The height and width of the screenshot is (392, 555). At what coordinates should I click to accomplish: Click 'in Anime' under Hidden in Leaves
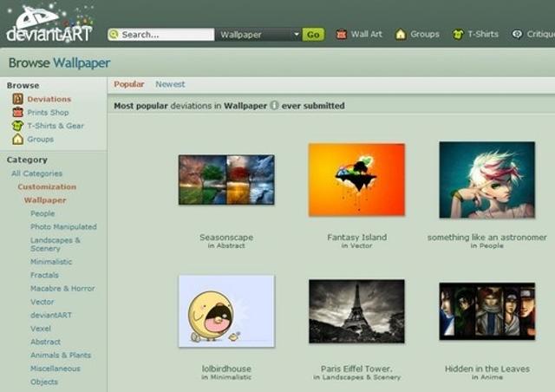point(487,377)
